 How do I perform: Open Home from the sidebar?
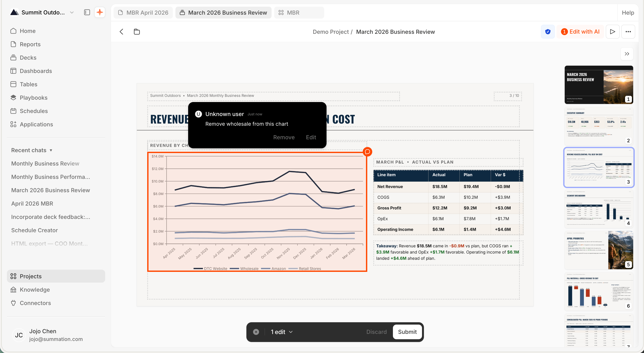click(x=56, y=31)
